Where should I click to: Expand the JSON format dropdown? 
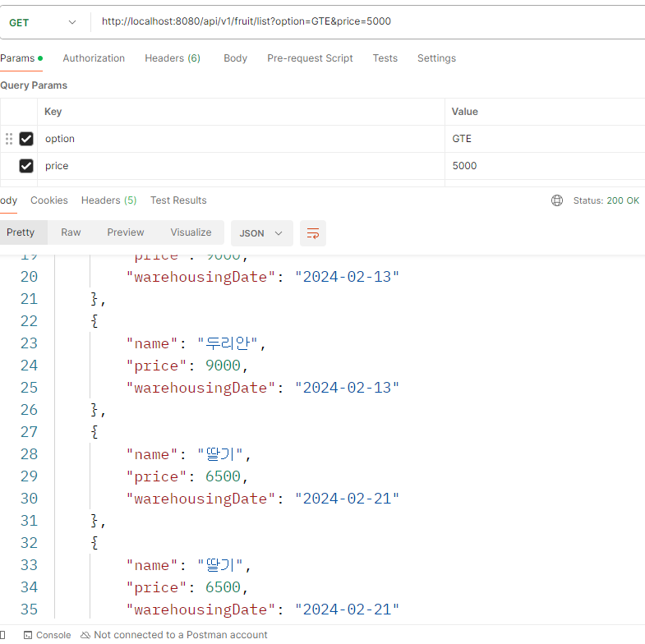260,233
